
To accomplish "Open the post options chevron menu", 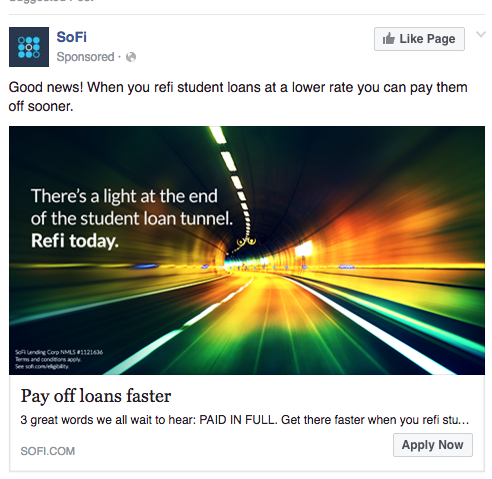I will pos(481,34).
